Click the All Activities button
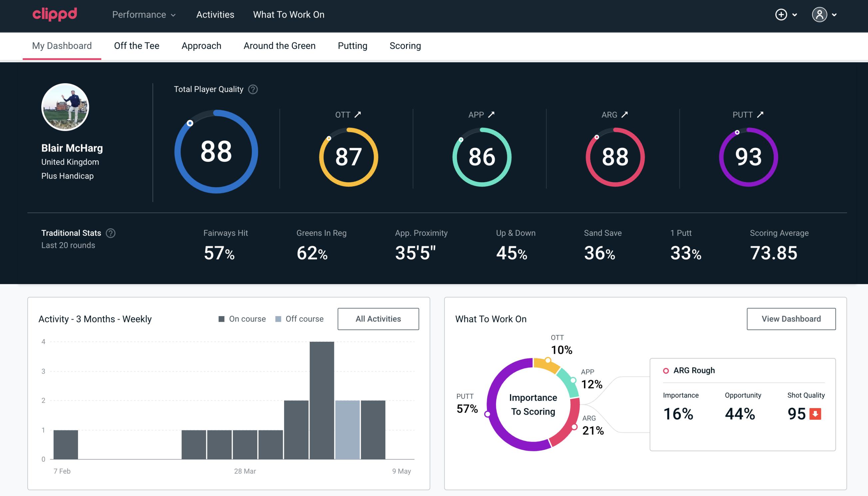The width and height of the screenshot is (868, 496). (379, 319)
